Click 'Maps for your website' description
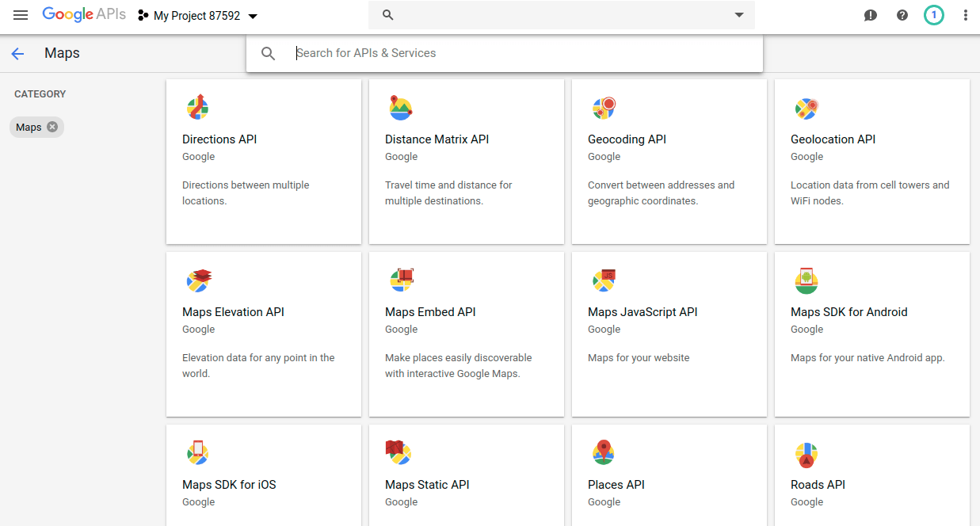 tap(639, 358)
